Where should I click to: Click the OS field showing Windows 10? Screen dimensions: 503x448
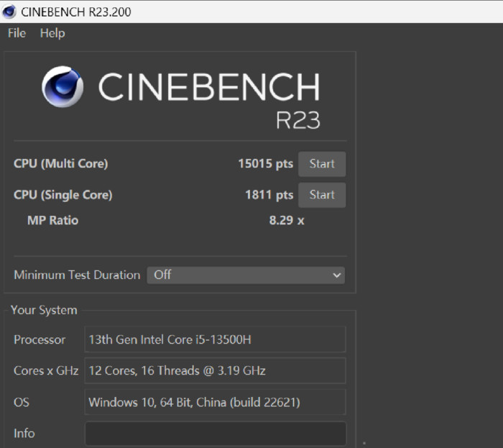[x=215, y=402]
